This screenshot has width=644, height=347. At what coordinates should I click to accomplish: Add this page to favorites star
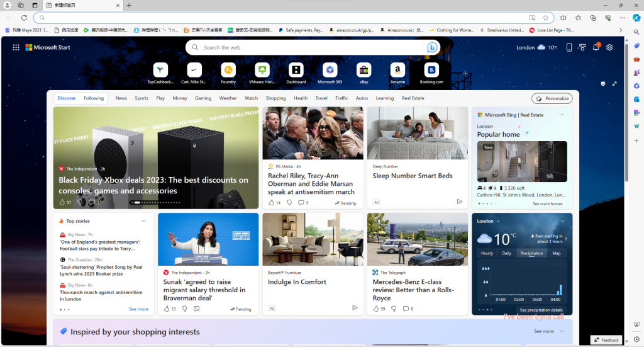[x=545, y=18]
